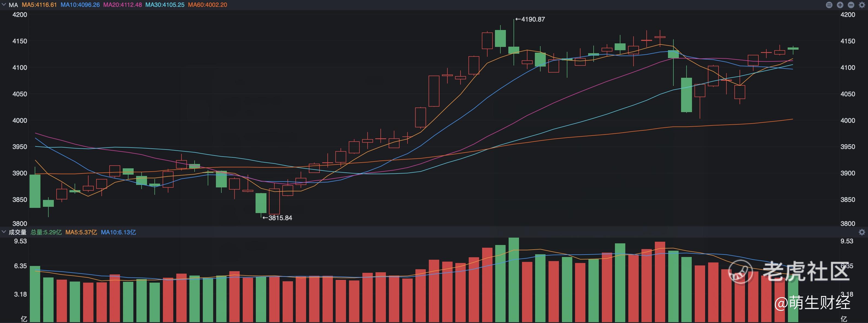
Task: Click the MA5:4116.61 legend label
Action: pos(39,5)
